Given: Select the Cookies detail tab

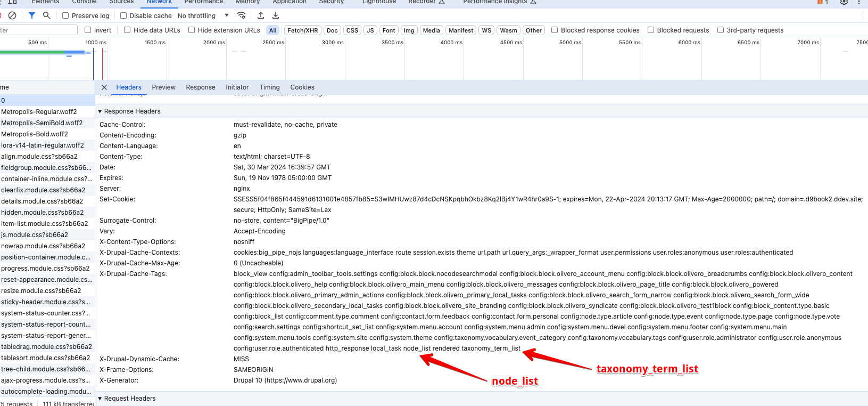Looking at the screenshot, I should point(302,87).
